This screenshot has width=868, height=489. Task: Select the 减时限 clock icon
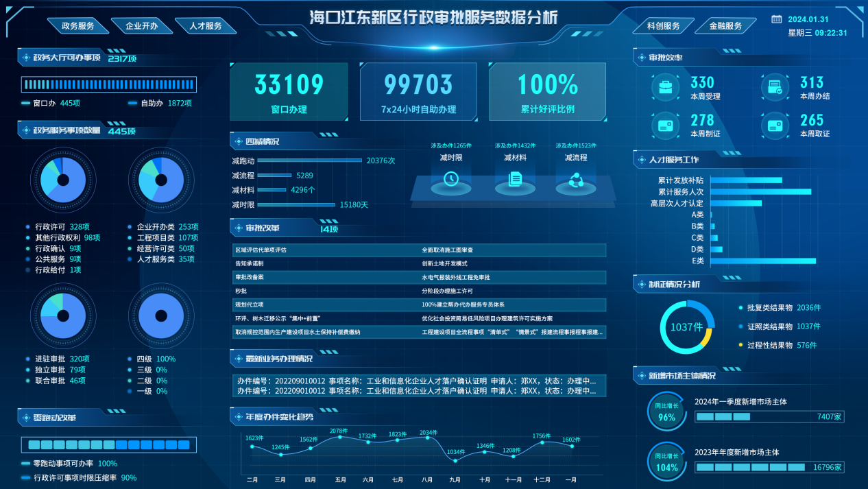[450, 179]
